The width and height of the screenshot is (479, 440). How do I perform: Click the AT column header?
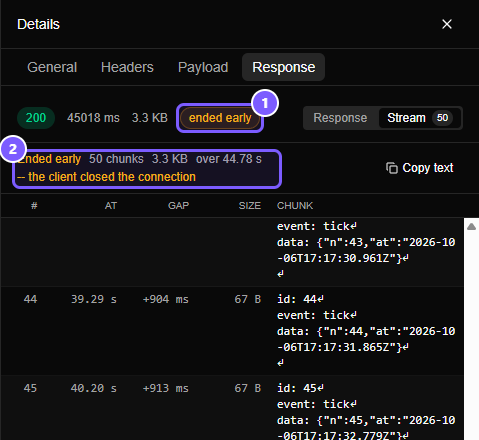coord(111,206)
